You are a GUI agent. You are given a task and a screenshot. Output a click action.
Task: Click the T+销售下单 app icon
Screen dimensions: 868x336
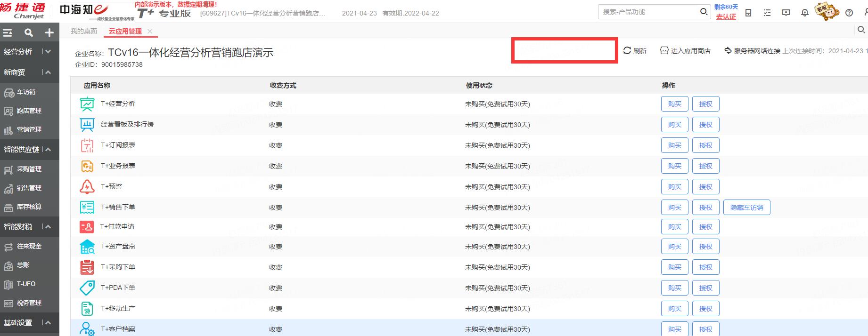(87, 208)
